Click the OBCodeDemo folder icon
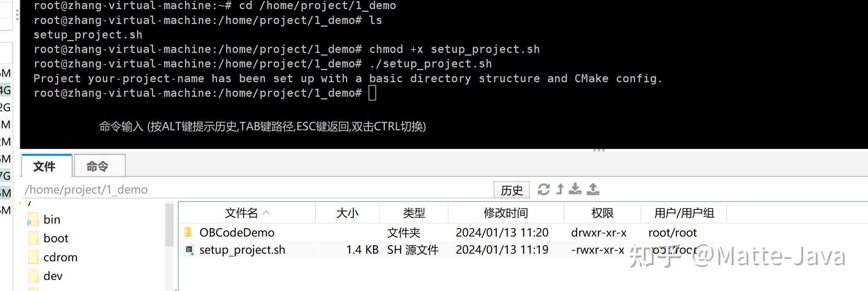Image resolution: width=868 pixels, height=291 pixels. (188, 232)
